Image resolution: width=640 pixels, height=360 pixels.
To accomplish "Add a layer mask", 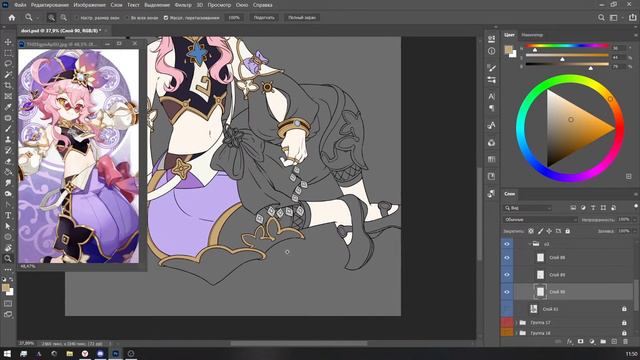I will coord(580,342).
